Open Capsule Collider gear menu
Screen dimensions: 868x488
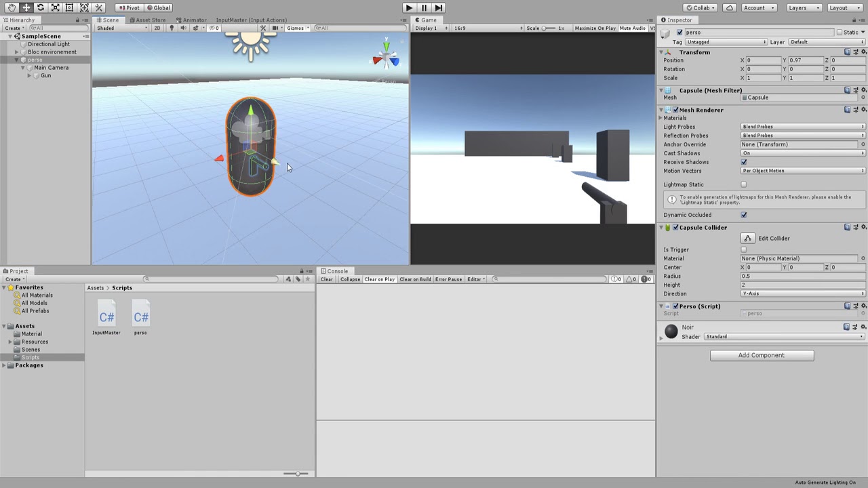tap(863, 228)
